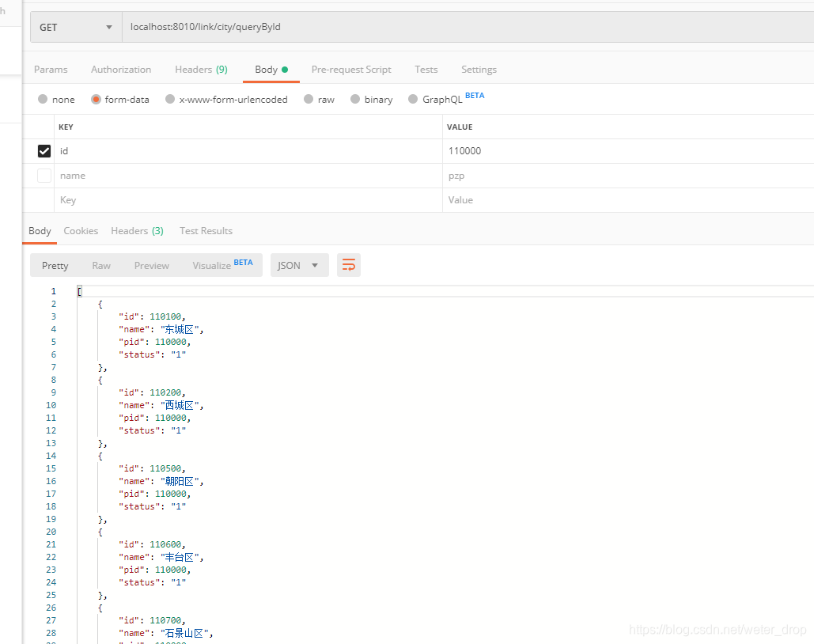
Task: Click the empty Key placeholder field
Action: 248,200
